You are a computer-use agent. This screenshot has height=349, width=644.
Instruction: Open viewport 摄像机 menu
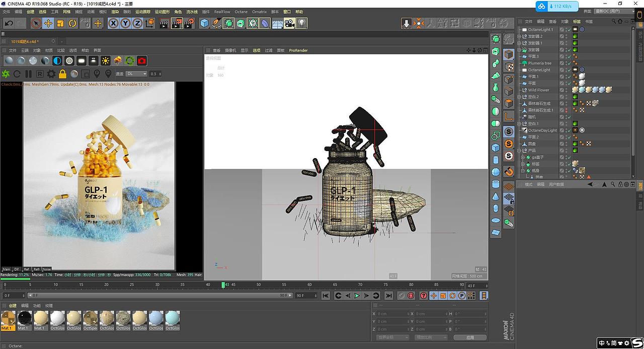click(230, 50)
